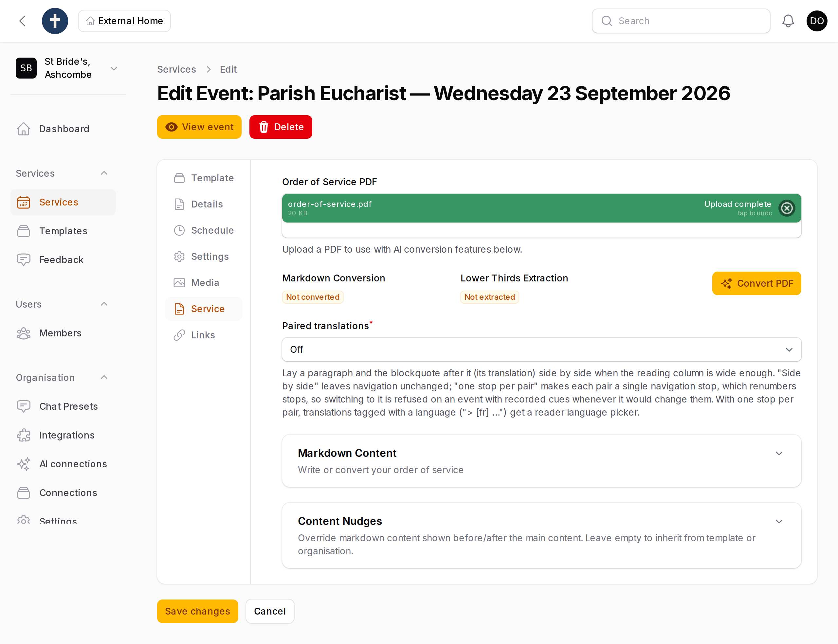Expand the St Bride's organisation switcher chevron

pos(114,69)
